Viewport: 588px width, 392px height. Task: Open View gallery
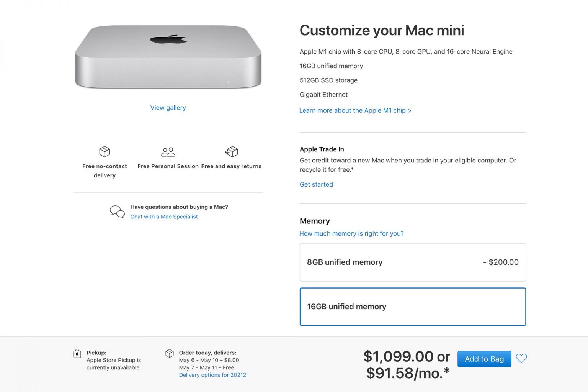pyautogui.click(x=168, y=107)
